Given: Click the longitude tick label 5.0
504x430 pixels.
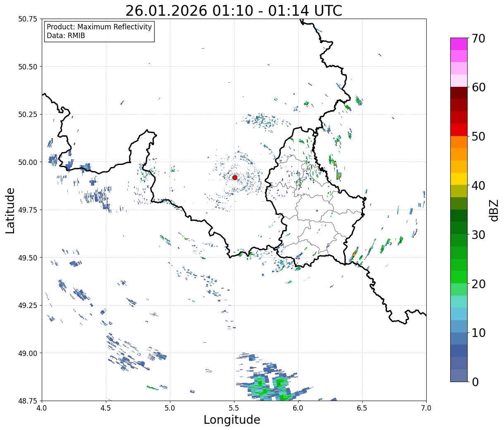Looking at the screenshot, I should (170, 408).
